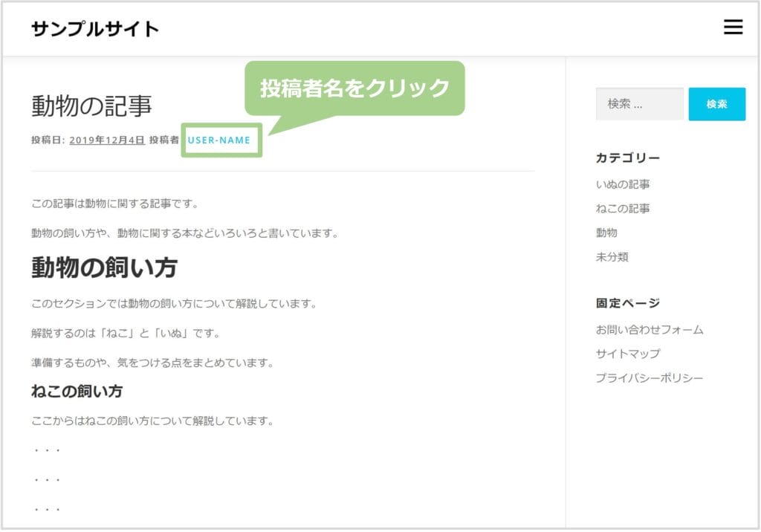Click the ねこの飼い方 subheading
The image size is (761, 532).
[x=77, y=391]
